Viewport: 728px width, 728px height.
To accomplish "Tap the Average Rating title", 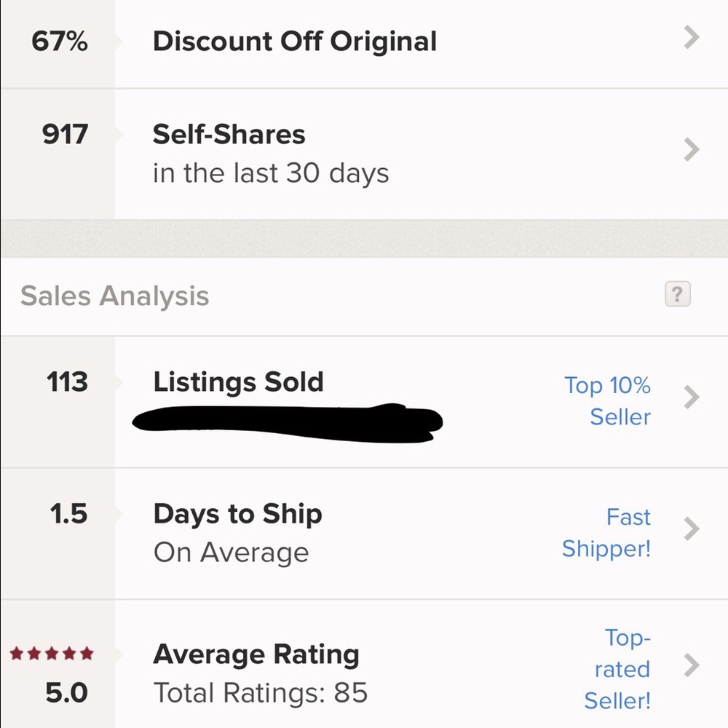I will tap(256, 654).
